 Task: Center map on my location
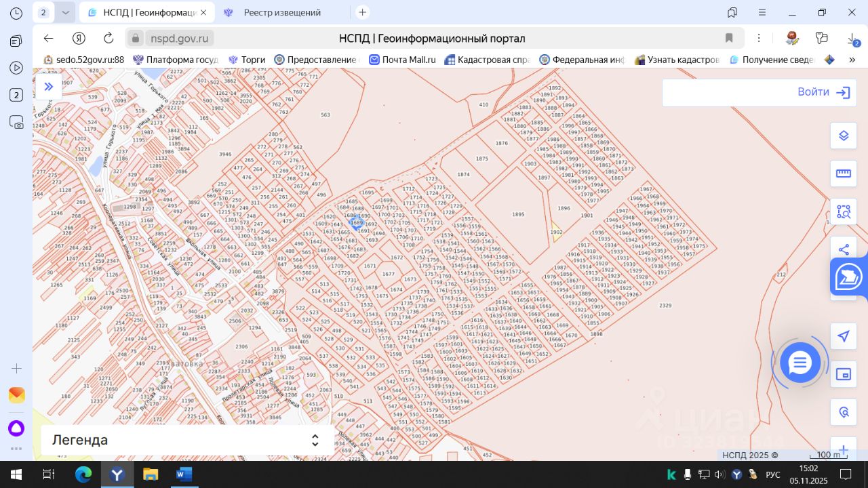pyautogui.click(x=844, y=336)
